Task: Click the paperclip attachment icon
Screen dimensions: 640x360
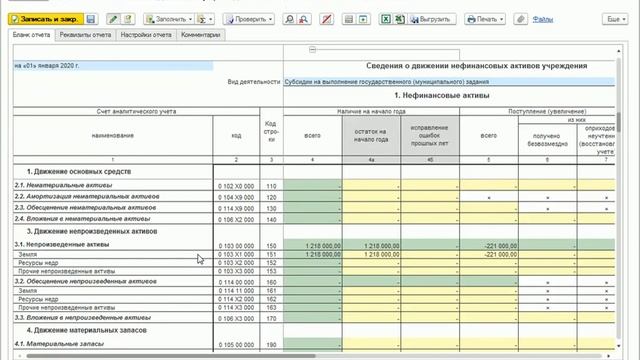Action: pyautogui.click(x=520, y=19)
